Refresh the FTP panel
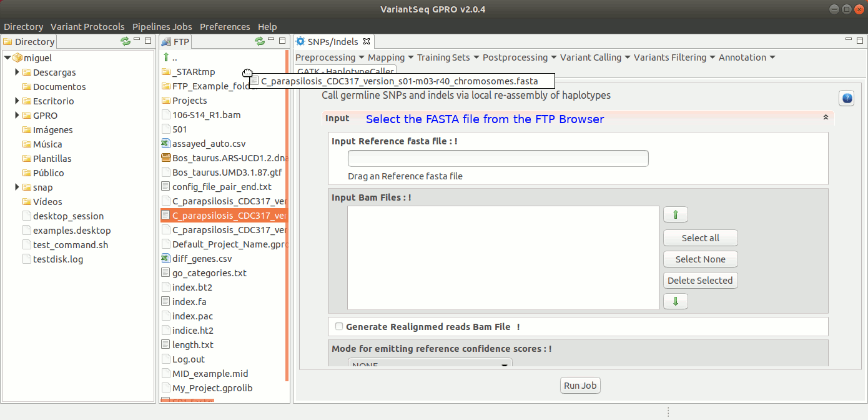The height and width of the screenshot is (420, 868). [260, 41]
